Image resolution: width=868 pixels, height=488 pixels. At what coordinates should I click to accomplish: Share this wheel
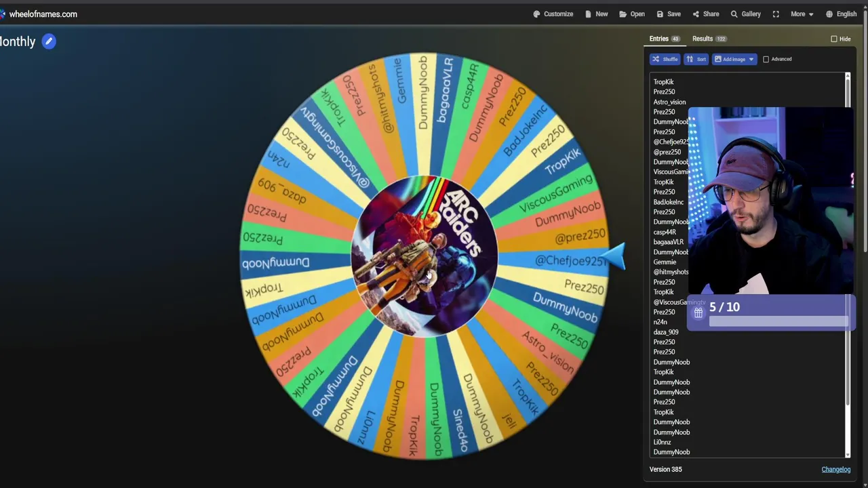coord(705,14)
